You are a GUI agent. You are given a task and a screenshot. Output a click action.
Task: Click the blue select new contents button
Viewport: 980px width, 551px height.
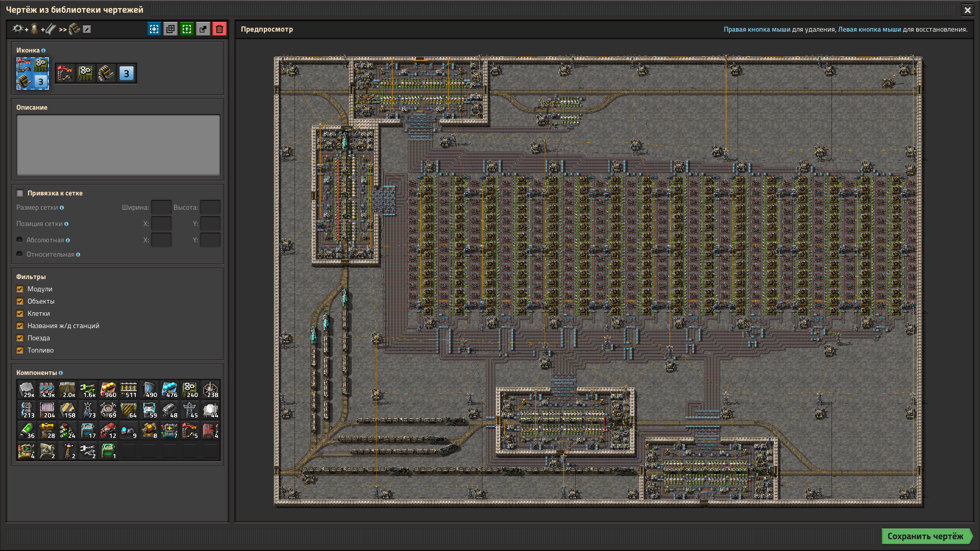coord(154,29)
